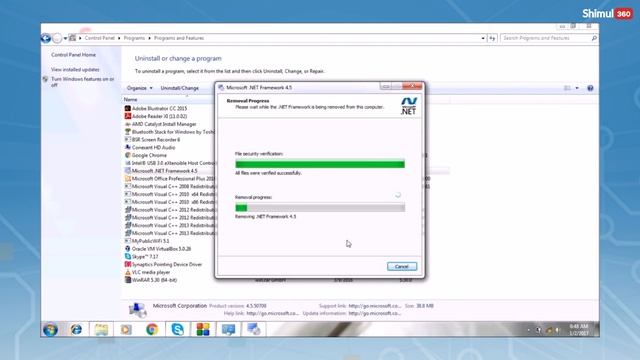640x360 pixels.
Task: Click Uninstall/Change in the toolbar
Action: point(180,88)
